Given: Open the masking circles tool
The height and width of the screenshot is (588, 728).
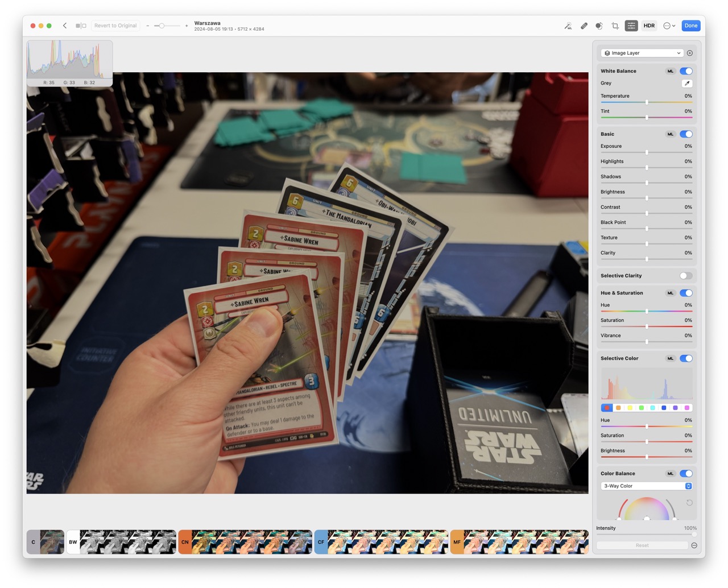Looking at the screenshot, I should pyautogui.click(x=599, y=26).
